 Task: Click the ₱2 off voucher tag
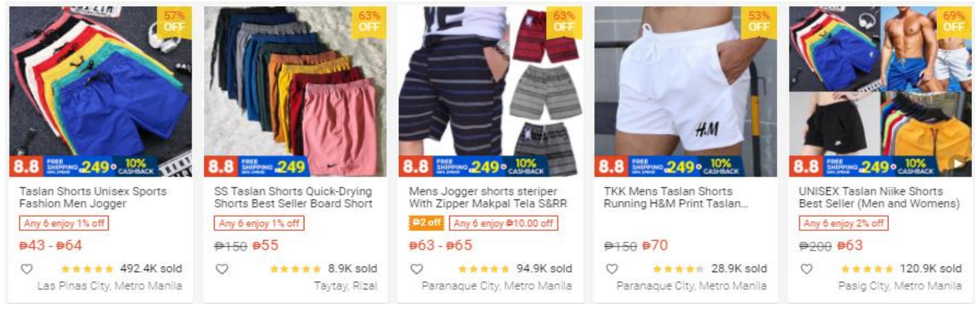[x=426, y=223]
